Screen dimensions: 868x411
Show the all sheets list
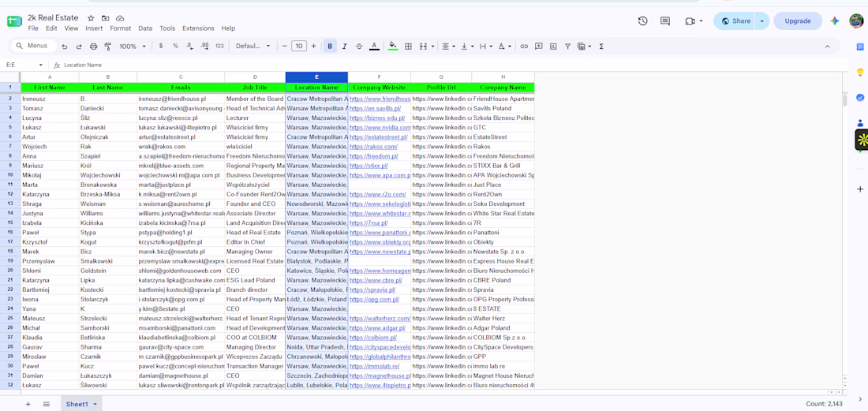click(47, 405)
